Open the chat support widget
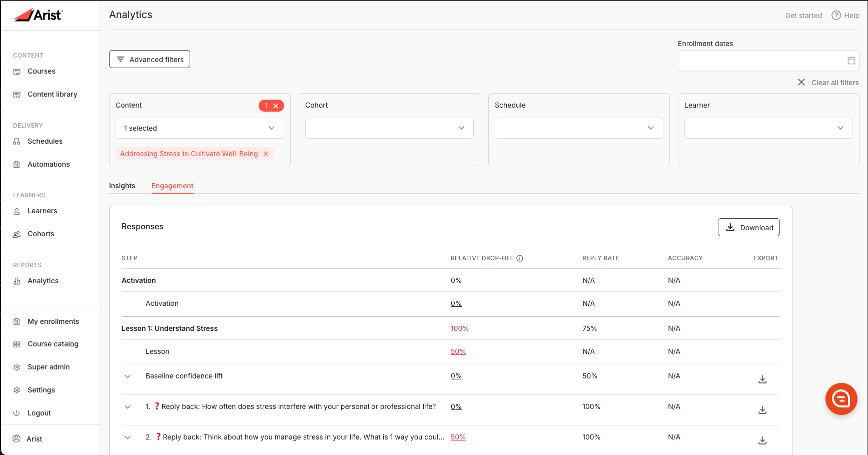The image size is (868, 455). click(841, 399)
